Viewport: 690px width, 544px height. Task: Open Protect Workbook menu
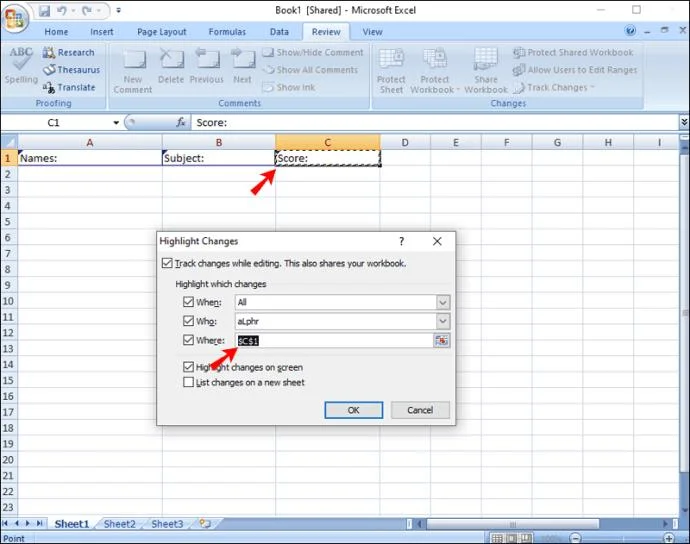coord(434,70)
